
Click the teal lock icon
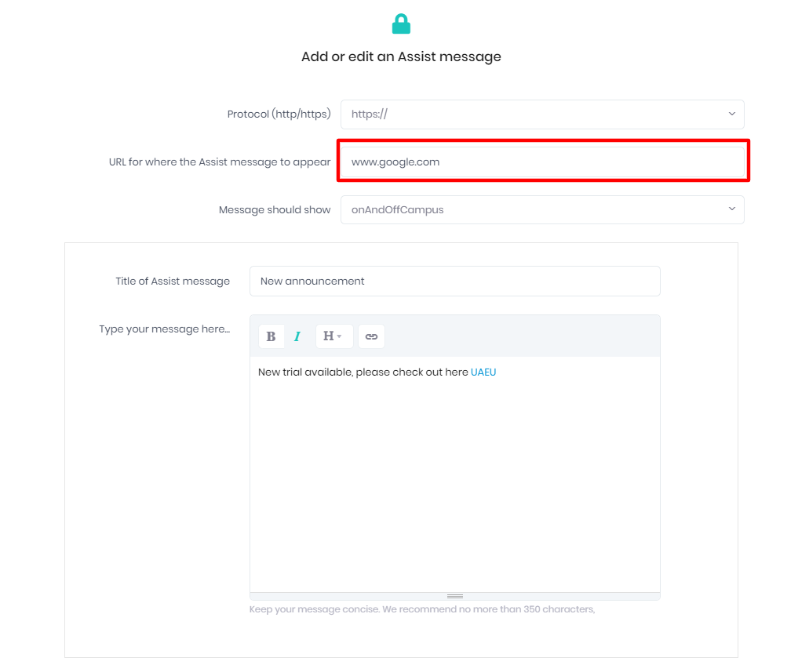pyautogui.click(x=401, y=24)
